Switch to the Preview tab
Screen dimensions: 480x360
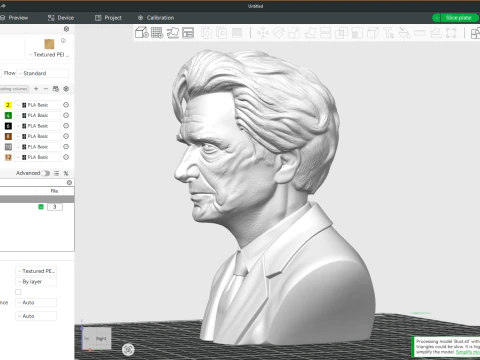pyautogui.click(x=15, y=18)
